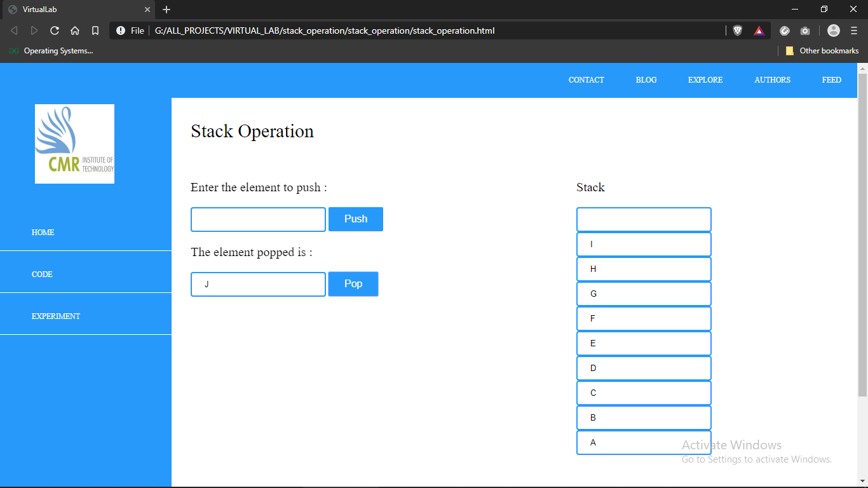Click the user profile avatar icon

834,30
